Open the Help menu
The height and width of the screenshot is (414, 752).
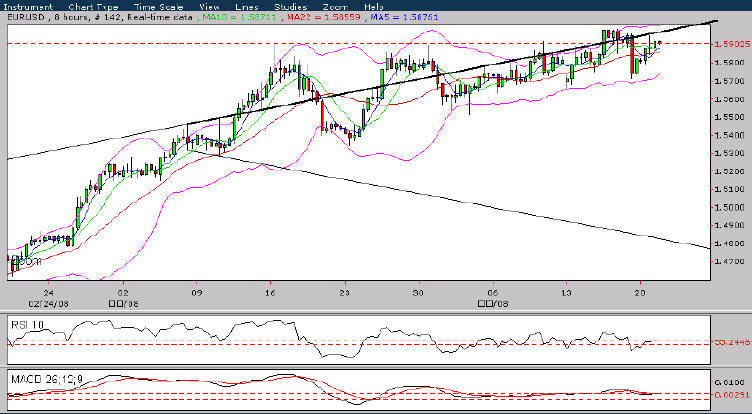(x=374, y=7)
